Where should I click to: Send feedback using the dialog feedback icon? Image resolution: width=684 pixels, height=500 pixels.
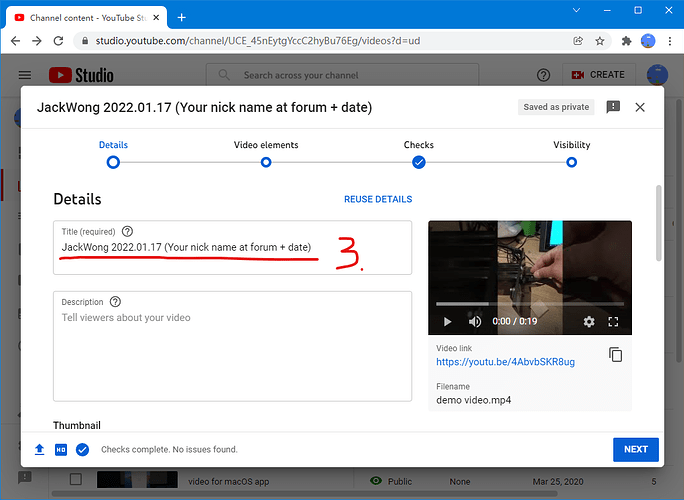tap(613, 107)
